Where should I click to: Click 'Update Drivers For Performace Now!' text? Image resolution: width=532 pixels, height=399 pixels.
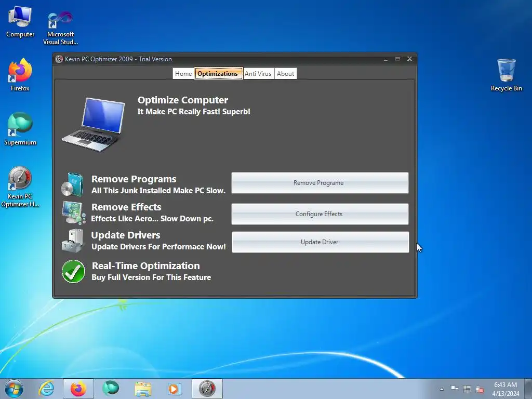159,247
